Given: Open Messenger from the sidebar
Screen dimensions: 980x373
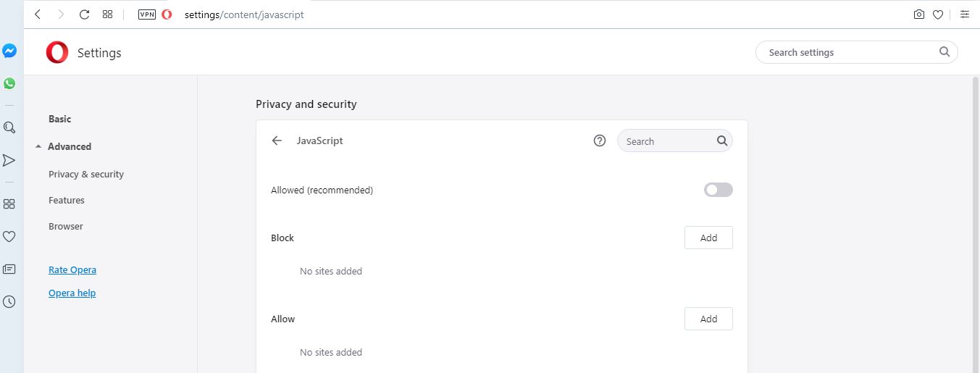Looking at the screenshot, I should click(x=9, y=51).
